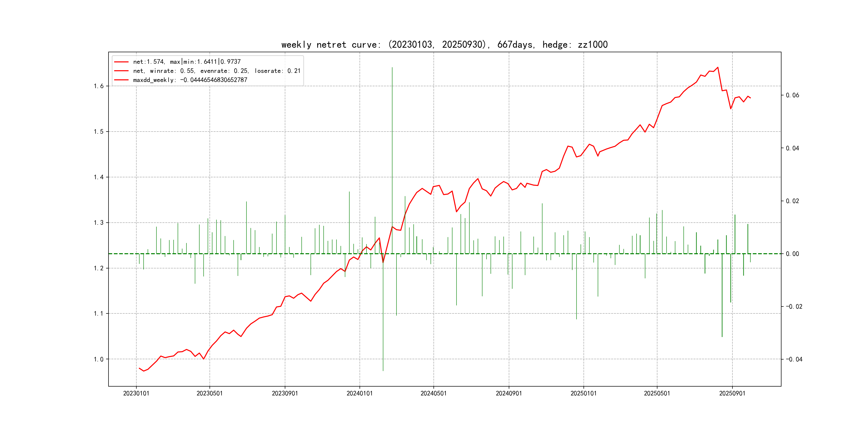Click the winrate legend entry text
Image resolution: width=868 pixels, height=434 pixels.
point(216,71)
